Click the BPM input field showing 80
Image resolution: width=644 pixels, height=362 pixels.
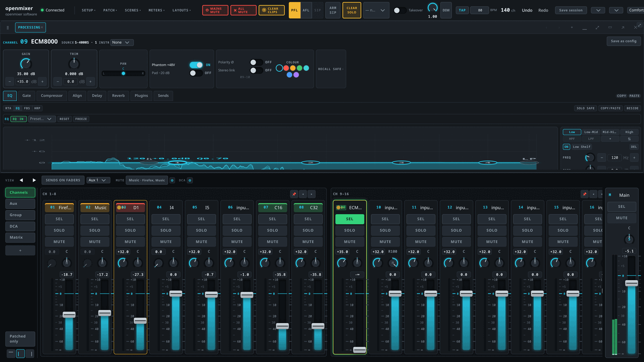480,10
